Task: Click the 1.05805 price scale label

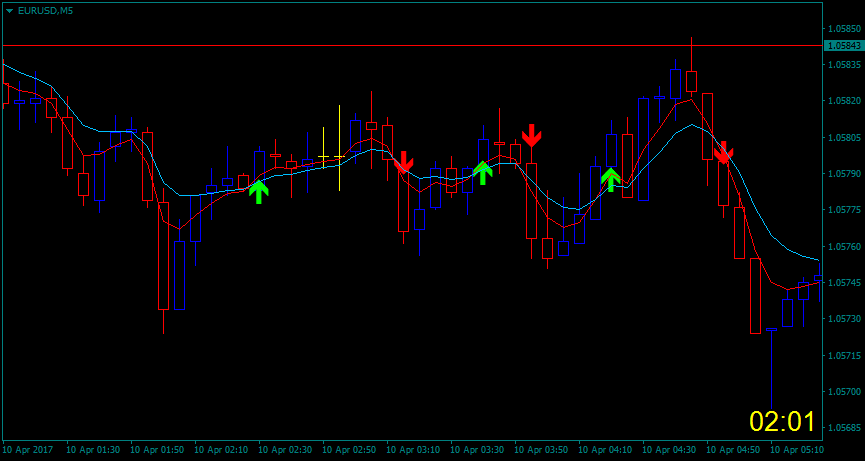Action: 844,137
